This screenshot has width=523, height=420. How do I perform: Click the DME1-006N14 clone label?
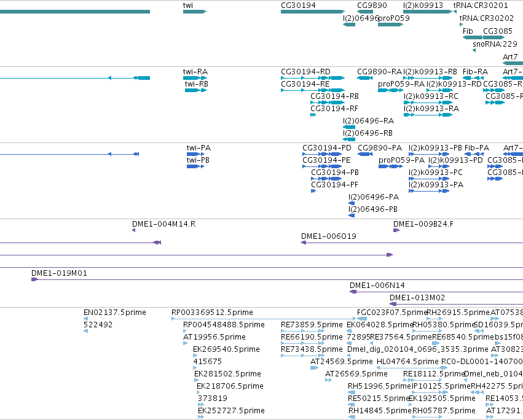tap(377, 286)
